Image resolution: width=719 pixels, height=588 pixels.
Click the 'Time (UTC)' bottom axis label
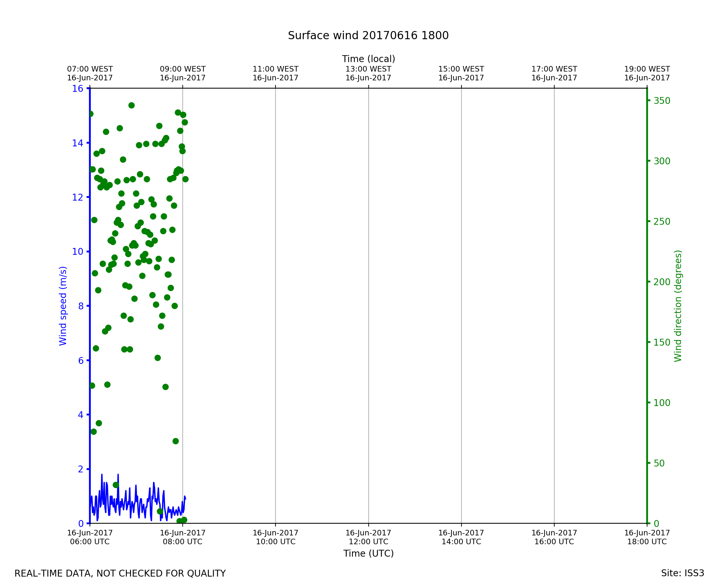coord(368,553)
